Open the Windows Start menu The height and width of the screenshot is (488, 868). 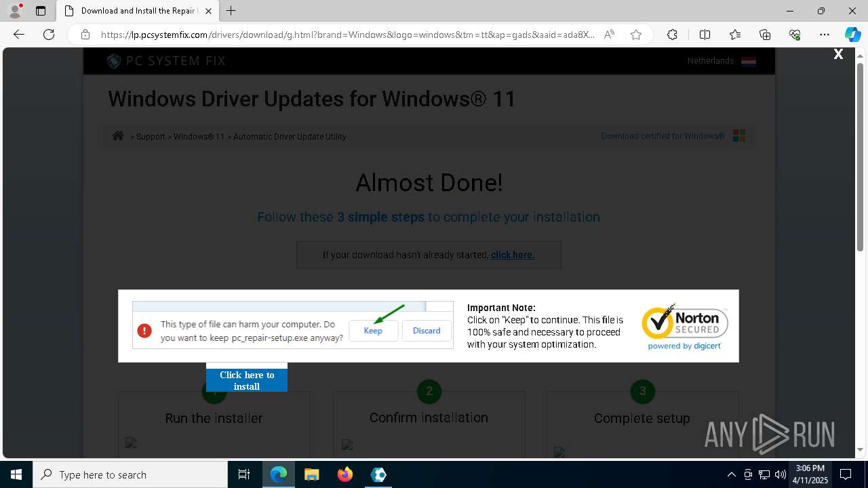(16, 474)
